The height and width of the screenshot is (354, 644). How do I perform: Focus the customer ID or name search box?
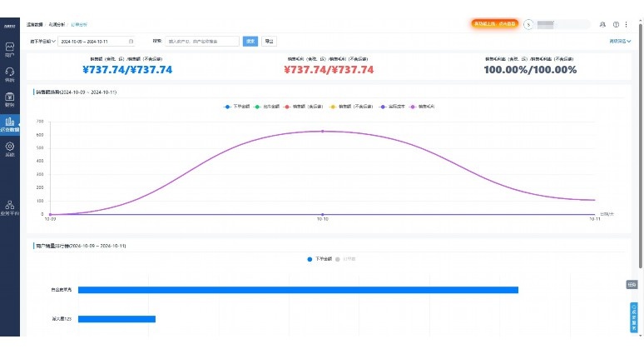point(202,41)
